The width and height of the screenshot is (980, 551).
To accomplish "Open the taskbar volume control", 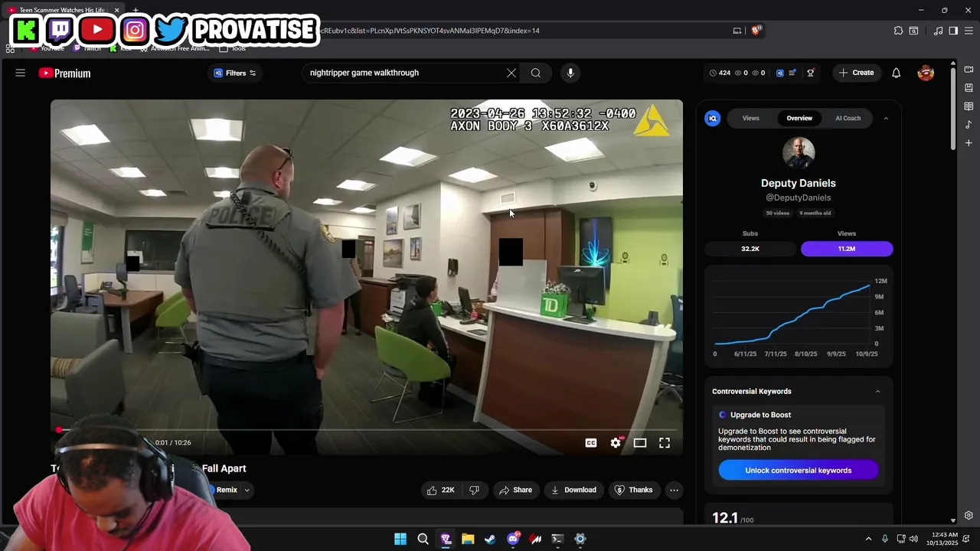I will 914,539.
